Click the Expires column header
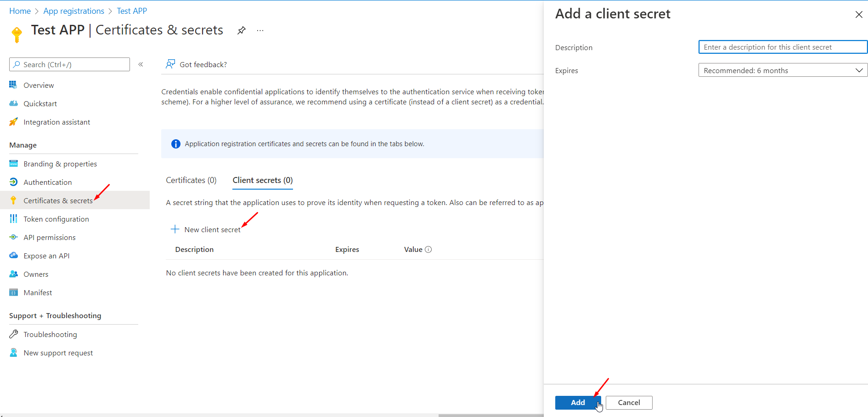This screenshot has width=868, height=417. 347,250
